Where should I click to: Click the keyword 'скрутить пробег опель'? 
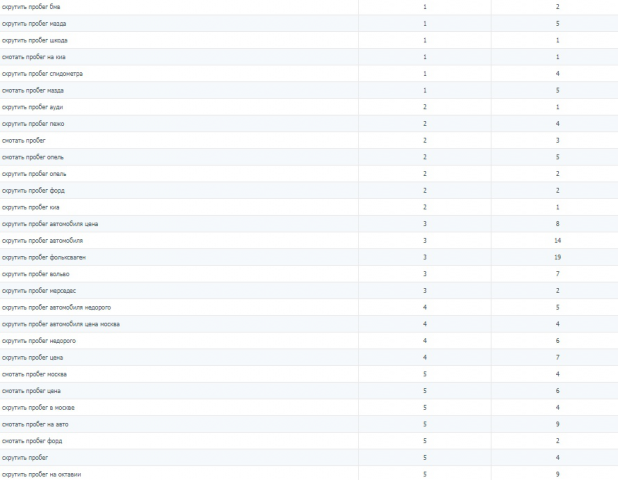tap(34, 174)
